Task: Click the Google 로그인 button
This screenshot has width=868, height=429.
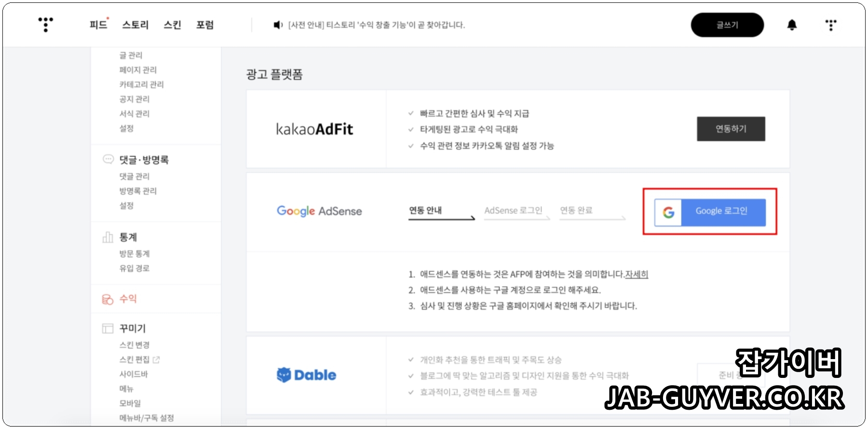Action: pos(710,212)
